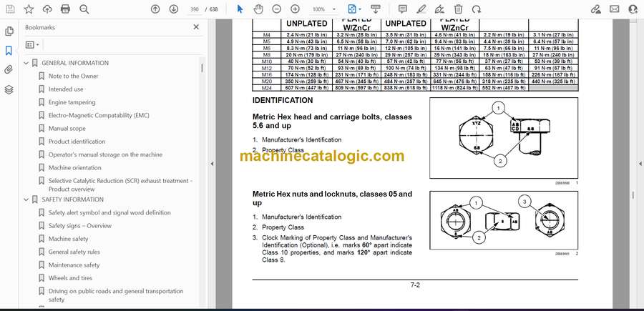Screen dimensions: 644x311
Task: Close the Bookmarks panel
Action: pyautogui.click(x=196, y=27)
